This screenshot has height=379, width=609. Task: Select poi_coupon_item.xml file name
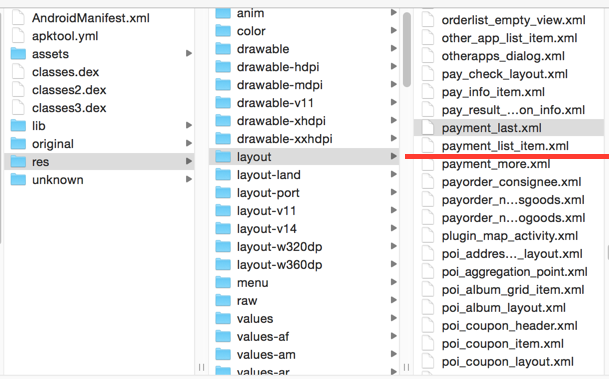502,344
